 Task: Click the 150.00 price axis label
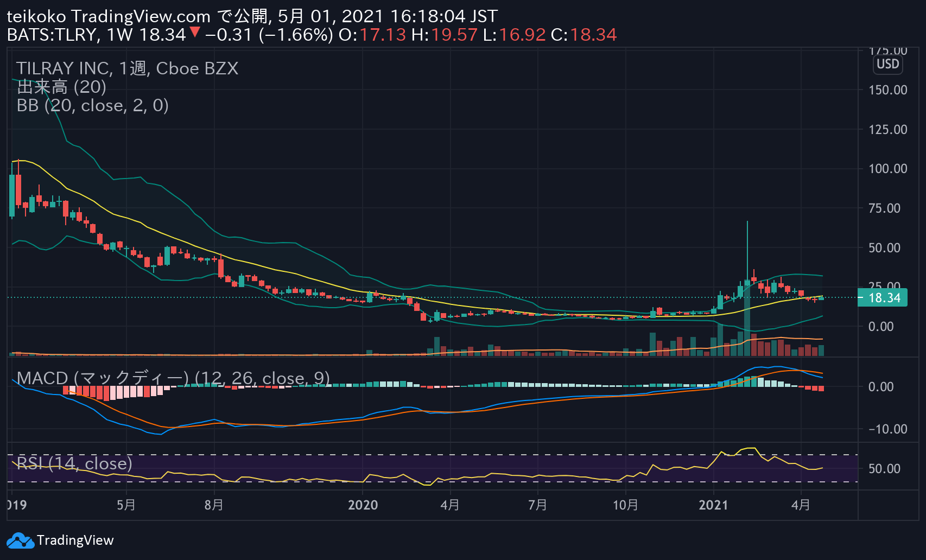click(x=887, y=90)
